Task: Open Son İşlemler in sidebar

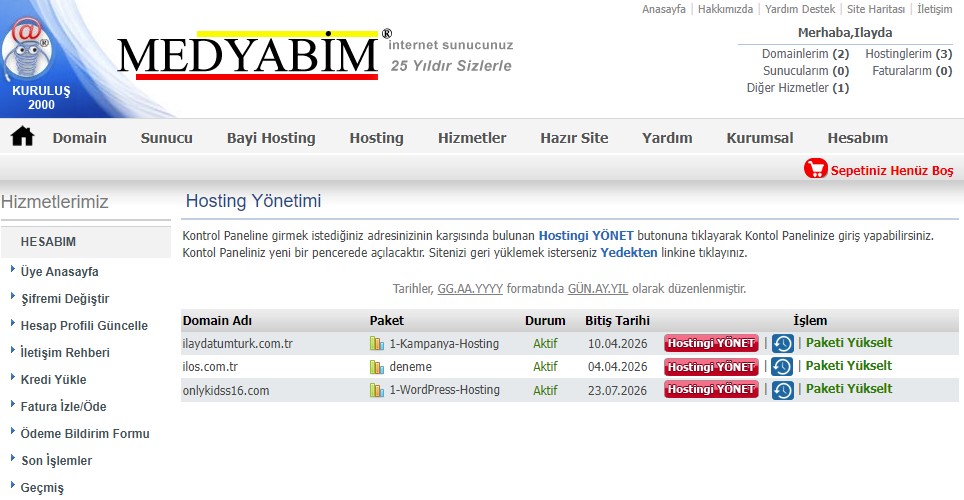Action: [57, 461]
